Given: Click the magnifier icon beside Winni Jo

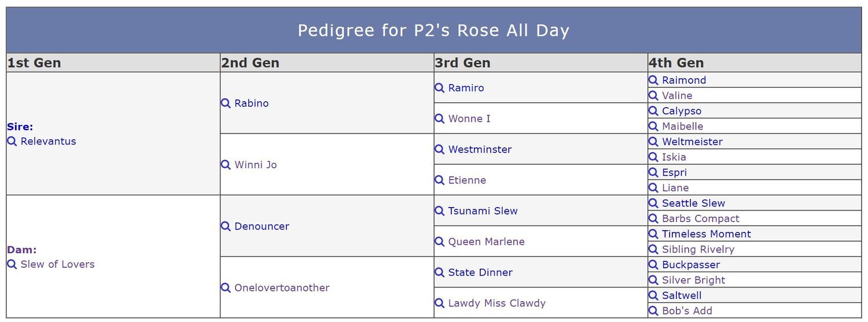Looking at the screenshot, I should point(226,165).
